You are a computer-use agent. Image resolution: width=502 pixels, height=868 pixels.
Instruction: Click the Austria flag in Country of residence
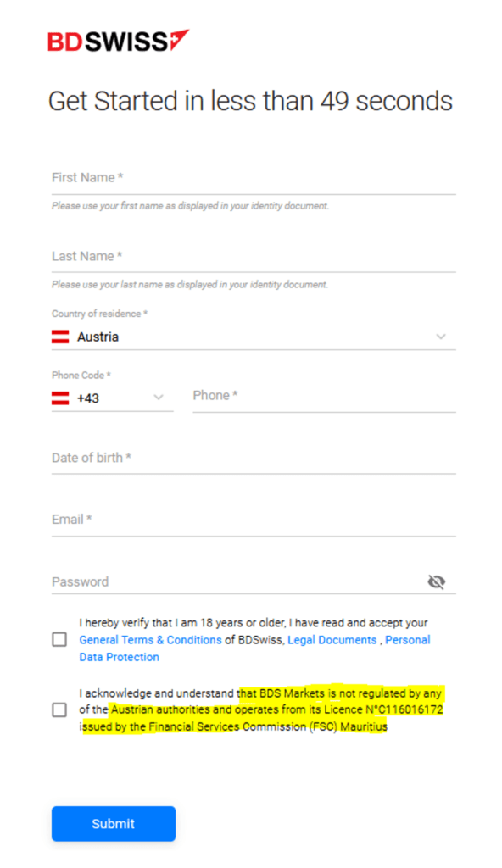tap(60, 337)
